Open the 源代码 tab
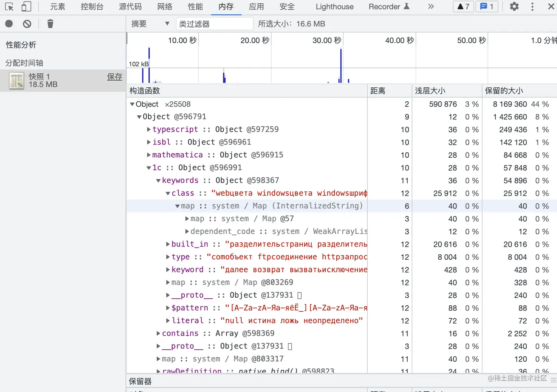The width and height of the screenshot is (557, 392). [130, 7]
